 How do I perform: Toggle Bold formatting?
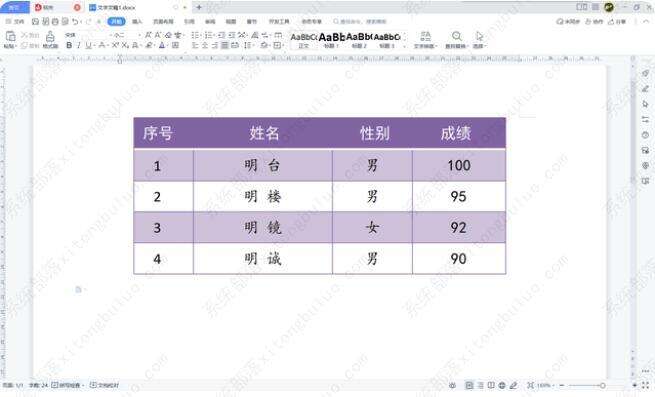[69, 46]
